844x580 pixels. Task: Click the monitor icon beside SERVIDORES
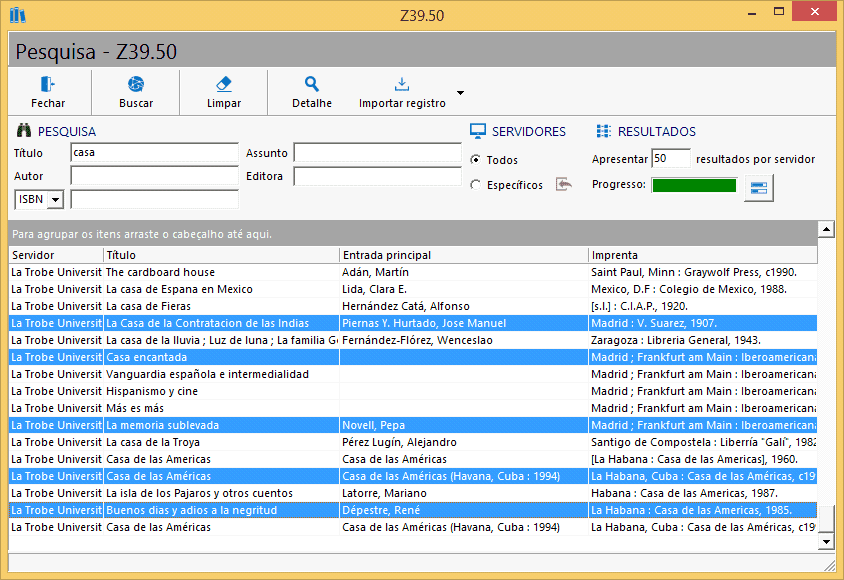pos(477,131)
